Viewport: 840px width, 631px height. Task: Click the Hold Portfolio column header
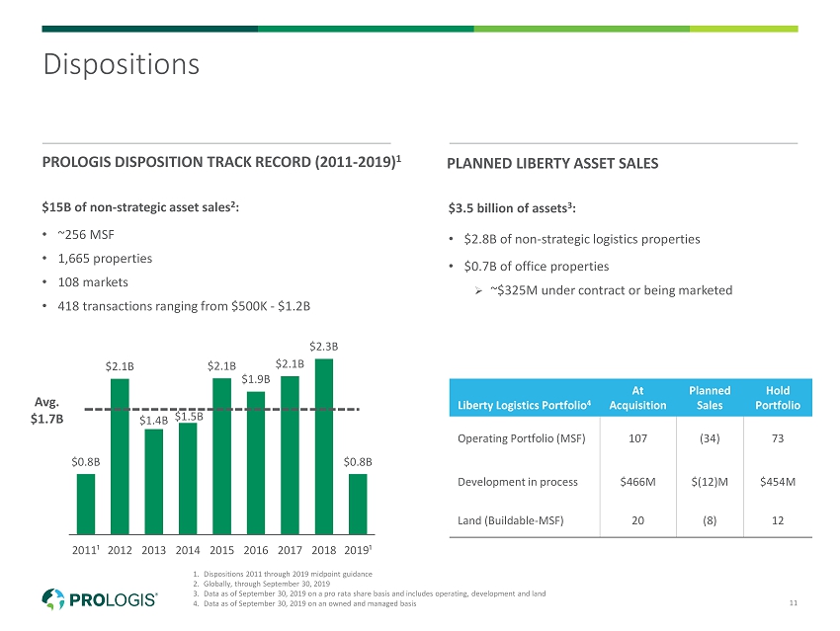pyautogui.click(x=776, y=398)
